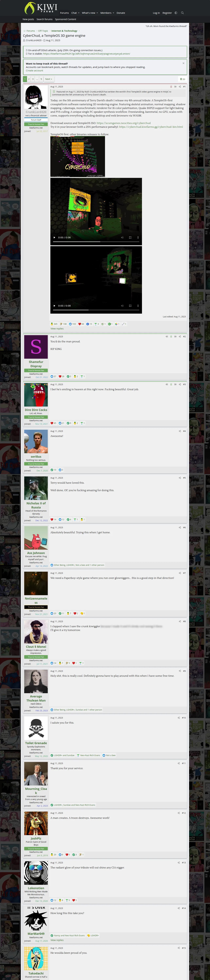Open Dire Dire Cocks avatar
This screenshot has width=210, height=980.
[36, 395]
